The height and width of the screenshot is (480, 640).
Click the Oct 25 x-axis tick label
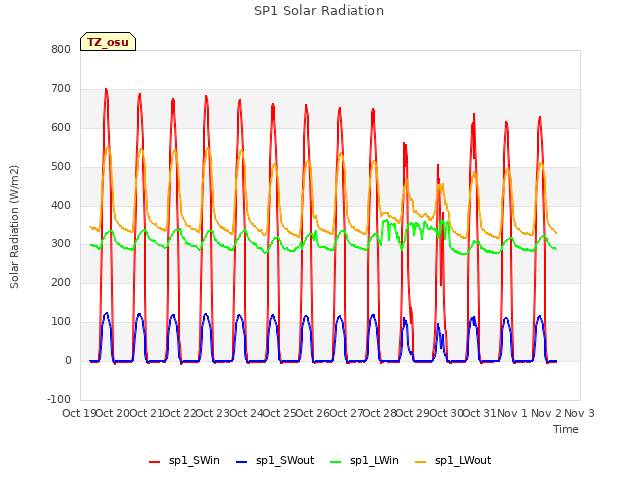coord(280,413)
